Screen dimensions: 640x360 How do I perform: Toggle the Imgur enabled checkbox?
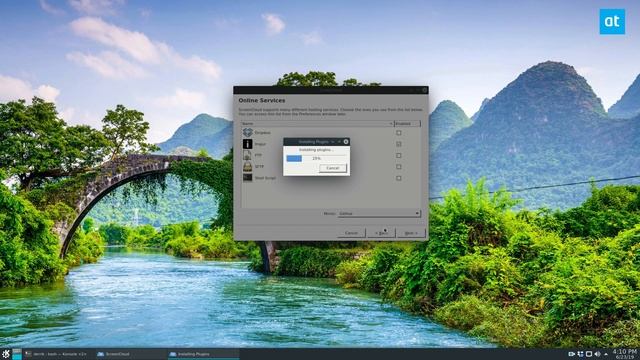(x=399, y=144)
